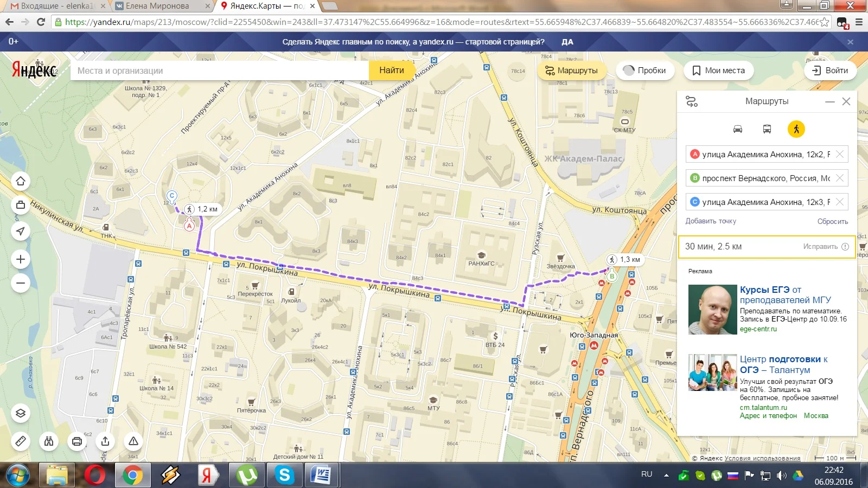
Task: Open the Chrome menu button
Action: coord(859,22)
